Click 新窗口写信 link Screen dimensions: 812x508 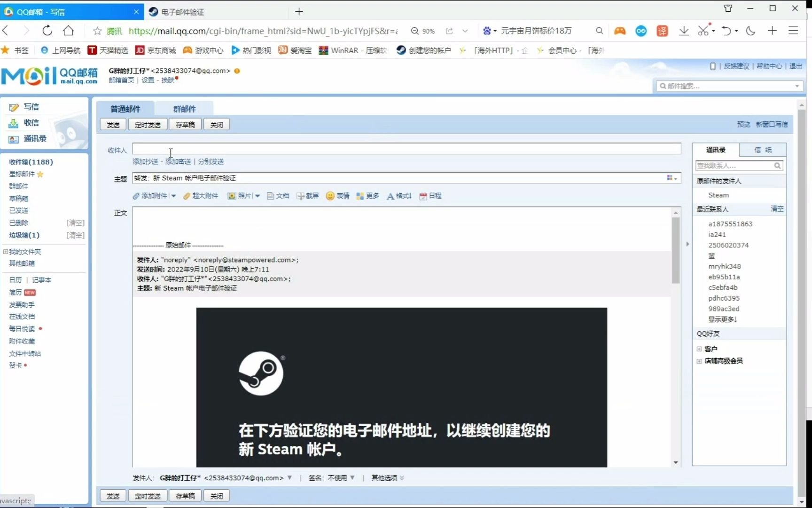pos(772,124)
